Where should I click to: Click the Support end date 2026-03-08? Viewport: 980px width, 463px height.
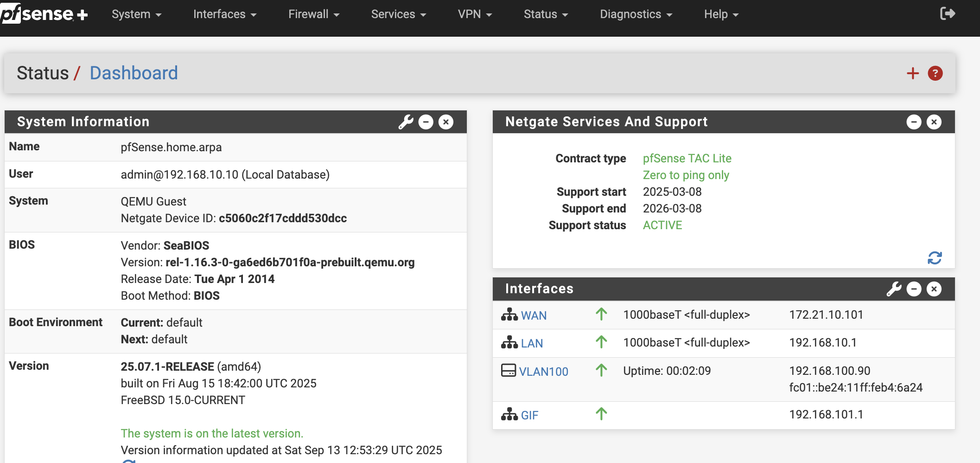[672, 209]
